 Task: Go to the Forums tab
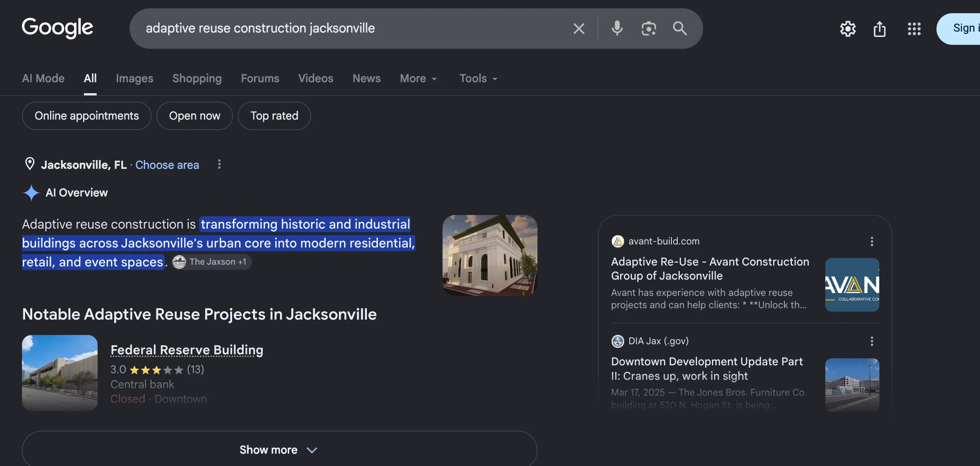[260, 78]
